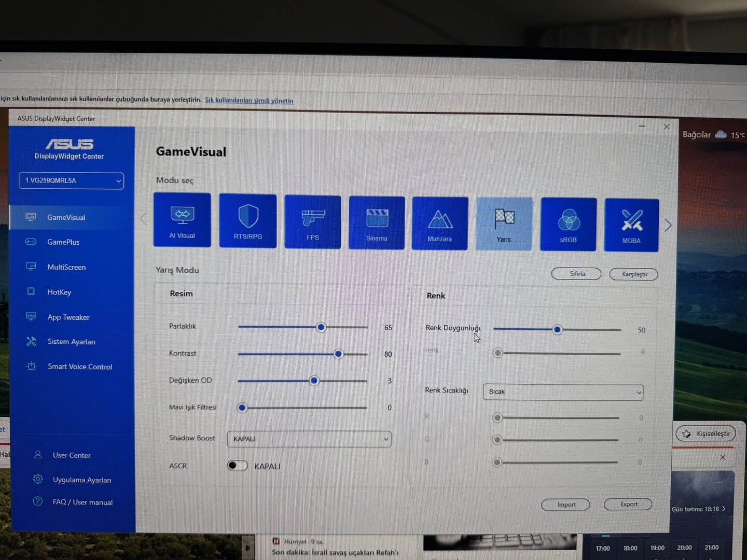Switch to the Sinema mode tile
Image resolution: width=747 pixels, height=560 pixels.
[377, 223]
